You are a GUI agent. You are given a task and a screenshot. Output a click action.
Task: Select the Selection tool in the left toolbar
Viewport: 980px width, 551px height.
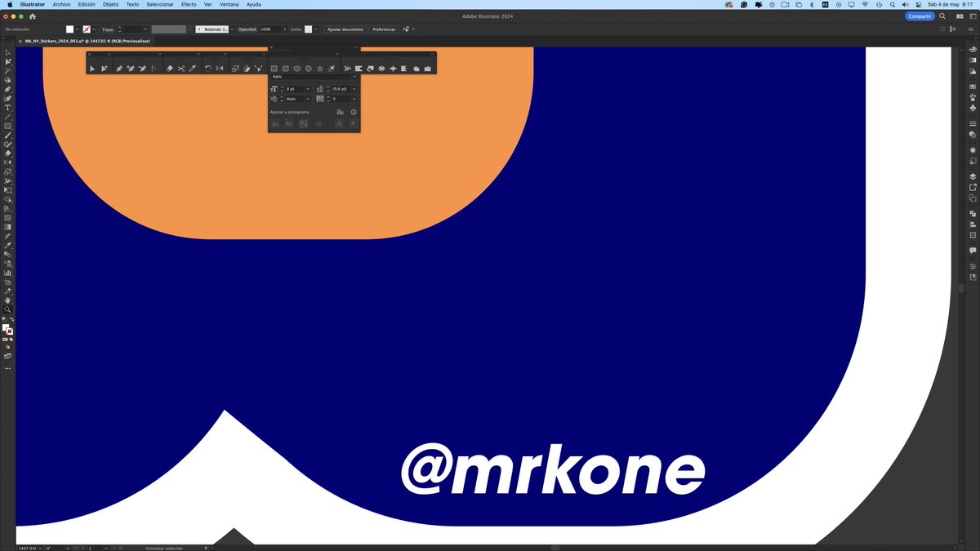coord(7,52)
